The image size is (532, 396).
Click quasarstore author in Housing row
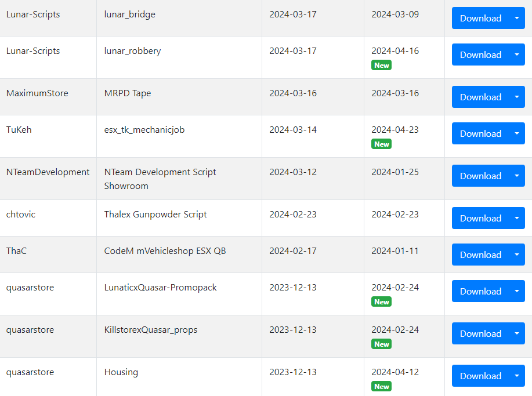30,372
